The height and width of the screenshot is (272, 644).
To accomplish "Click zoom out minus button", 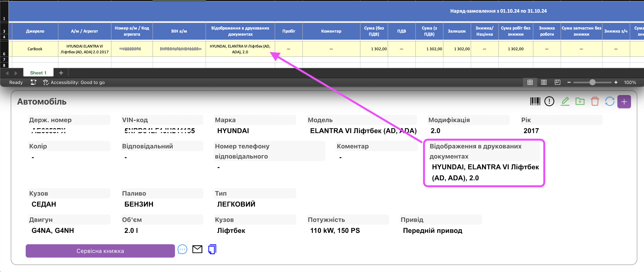I will coord(569,82).
